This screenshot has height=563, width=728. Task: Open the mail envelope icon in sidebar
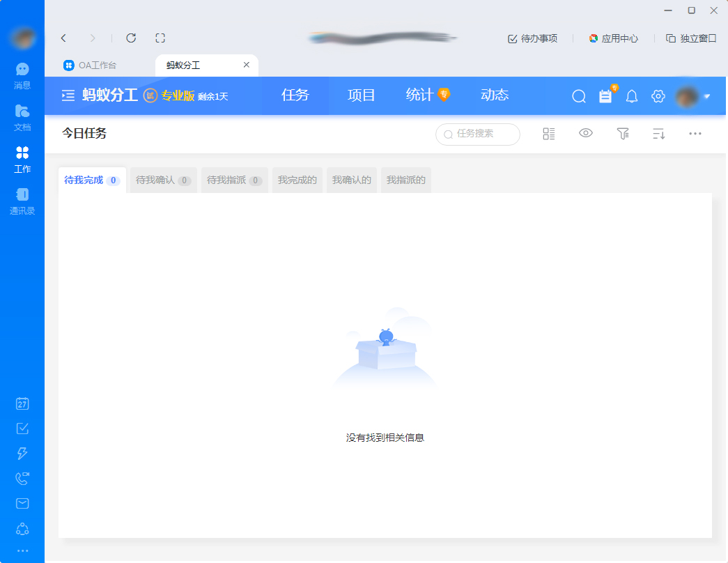22,503
